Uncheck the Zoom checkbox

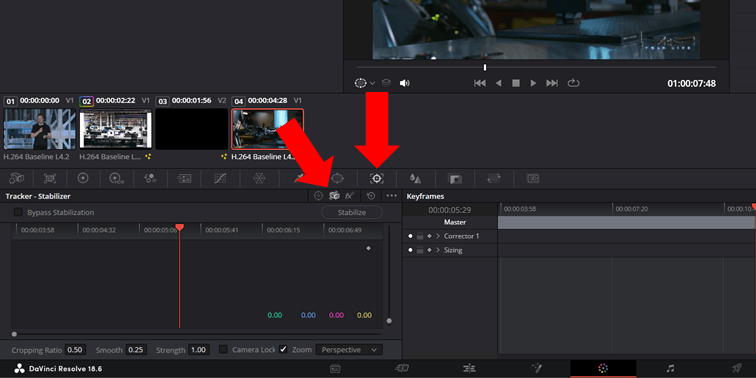pos(283,349)
